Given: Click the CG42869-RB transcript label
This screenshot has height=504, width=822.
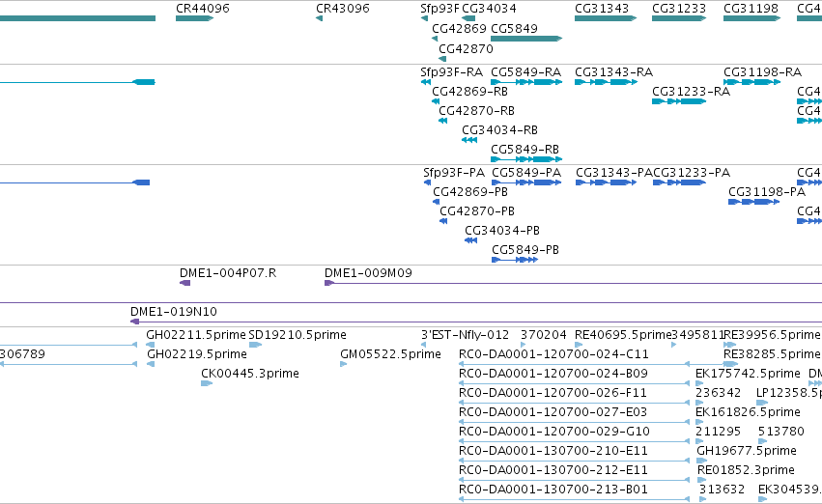Looking at the screenshot, I should point(469,91).
